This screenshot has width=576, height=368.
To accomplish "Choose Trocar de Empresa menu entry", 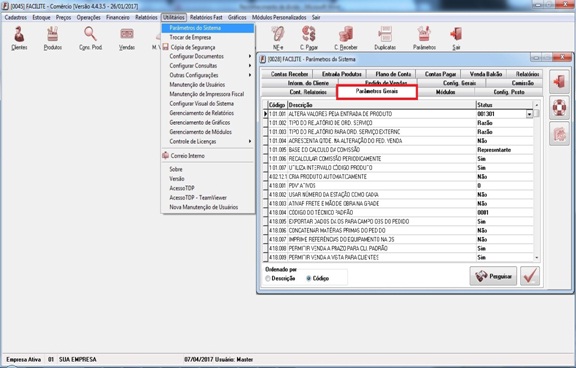I will pos(208,37).
